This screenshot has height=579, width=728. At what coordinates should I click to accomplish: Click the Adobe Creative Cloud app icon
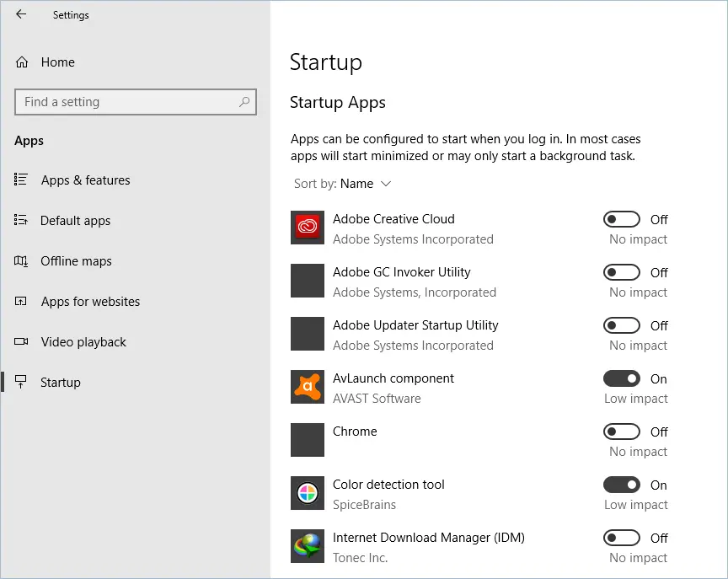pos(308,228)
